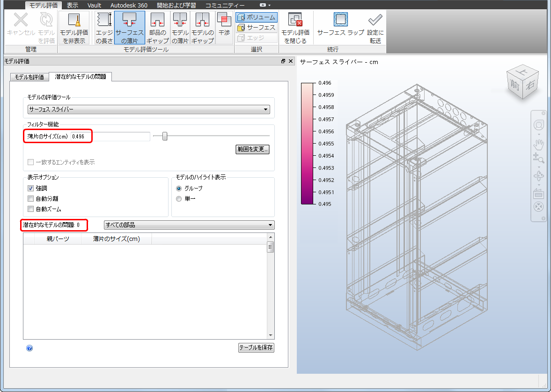Click the sliver size slider handle
The image size is (551, 392).
[164, 136]
